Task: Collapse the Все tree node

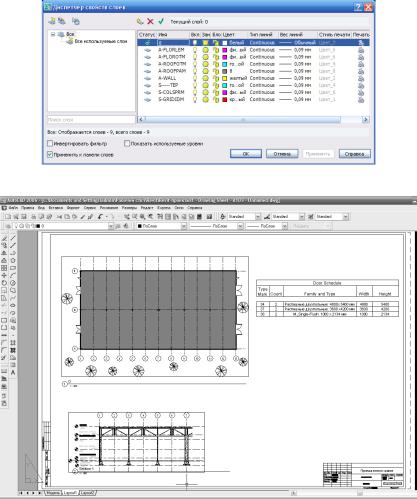Action: pos(53,34)
